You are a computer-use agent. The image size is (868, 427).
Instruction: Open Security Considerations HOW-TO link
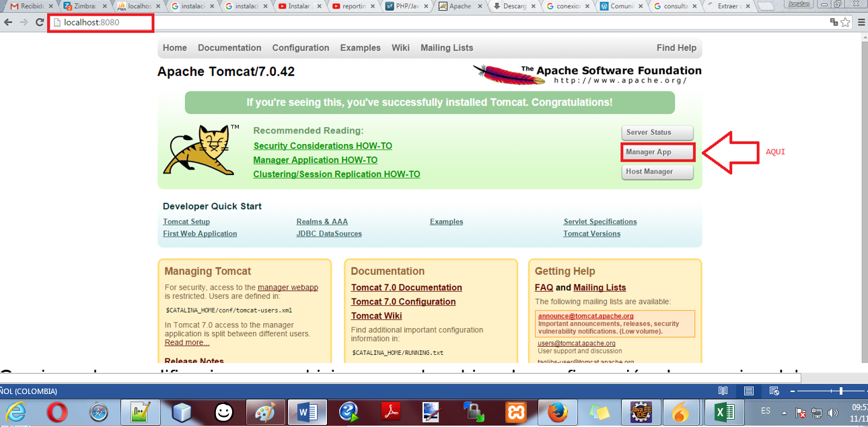point(323,145)
